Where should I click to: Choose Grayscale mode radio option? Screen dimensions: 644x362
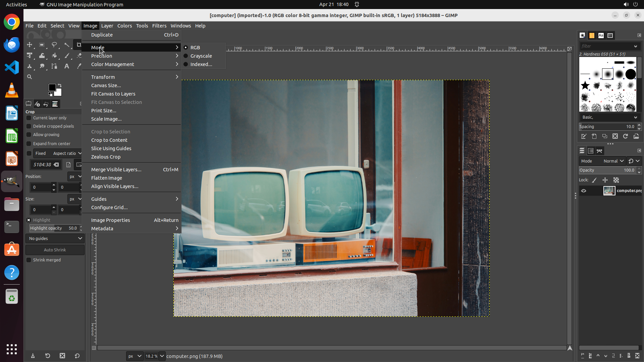point(201,56)
